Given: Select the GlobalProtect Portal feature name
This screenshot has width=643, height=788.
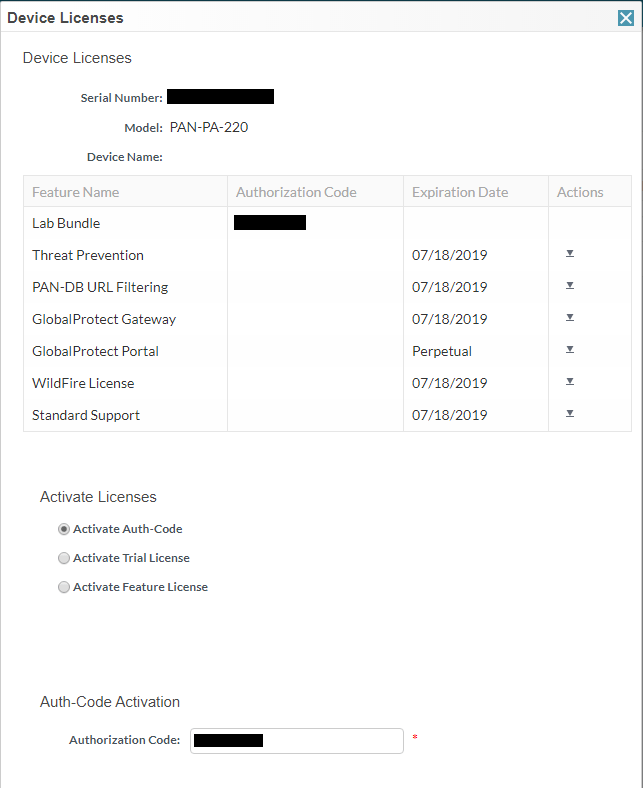Looking at the screenshot, I should [x=96, y=351].
